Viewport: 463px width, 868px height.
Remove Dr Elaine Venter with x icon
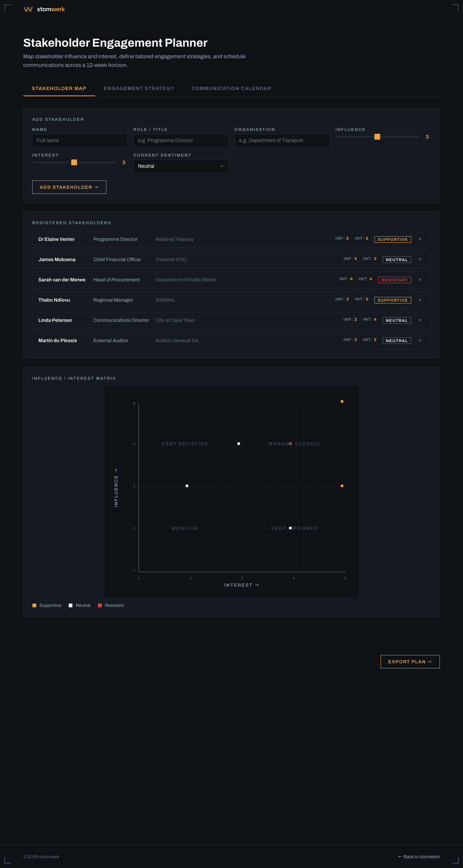click(x=420, y=239)
